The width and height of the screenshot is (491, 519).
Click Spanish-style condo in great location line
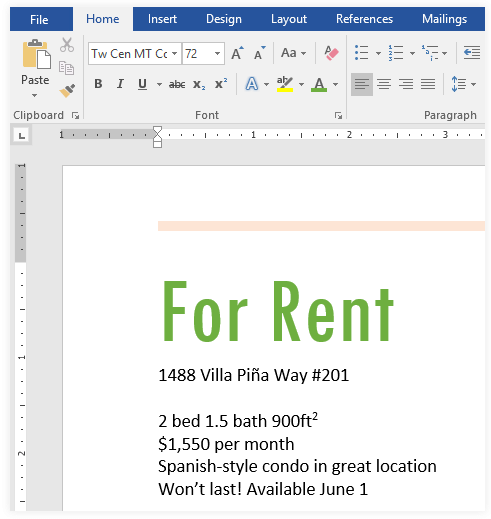tap(297, 466)
